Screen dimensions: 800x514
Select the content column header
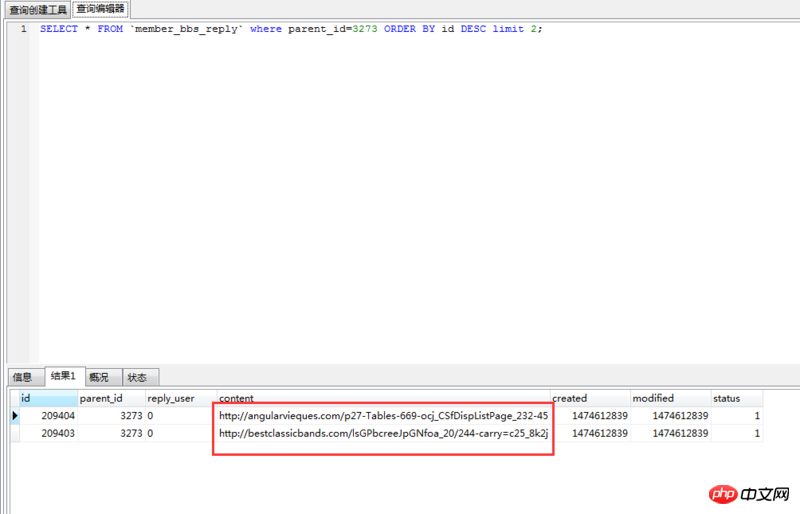(382, 398)
